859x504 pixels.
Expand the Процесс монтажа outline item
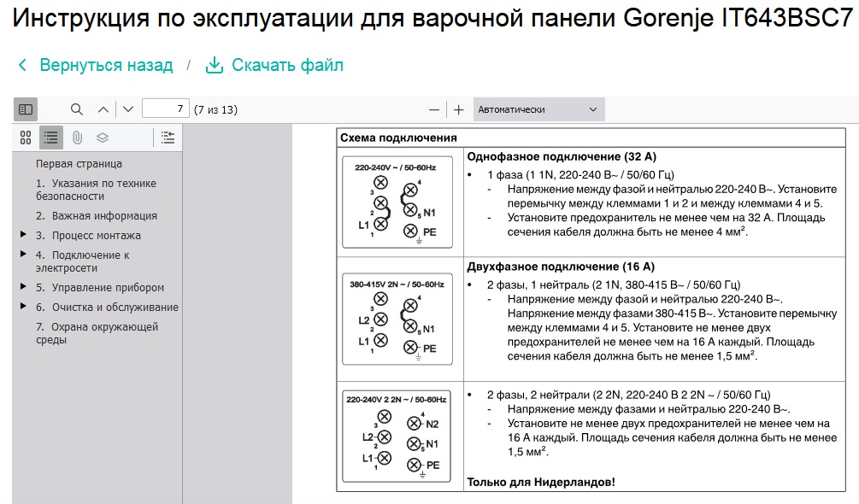pyautogui.click(x=24, y=234)
